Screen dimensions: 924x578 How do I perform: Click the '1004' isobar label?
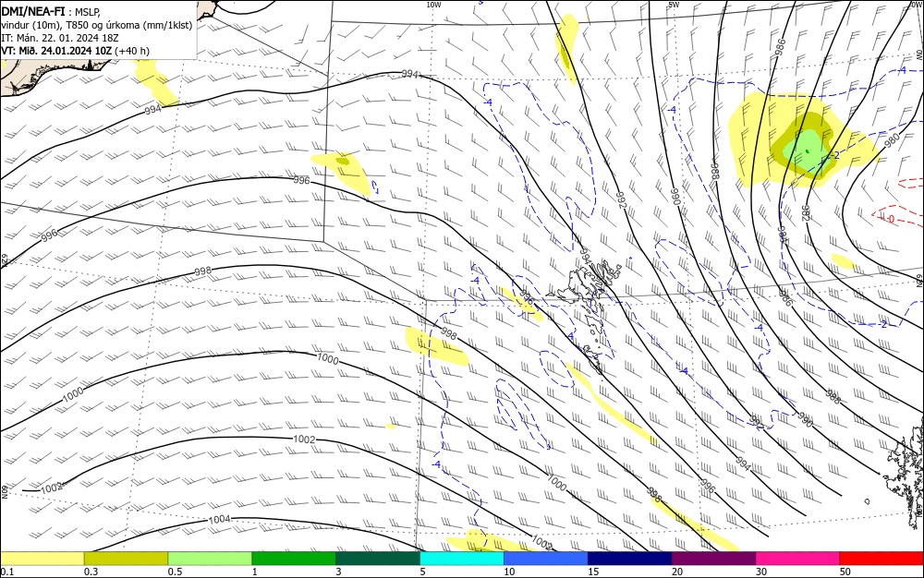click(x=219, y=519)
